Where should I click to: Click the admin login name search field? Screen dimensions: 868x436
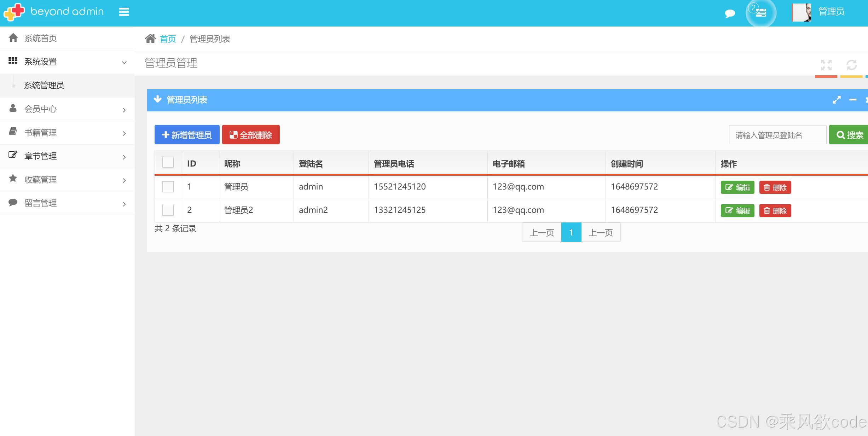pos(777,135)
